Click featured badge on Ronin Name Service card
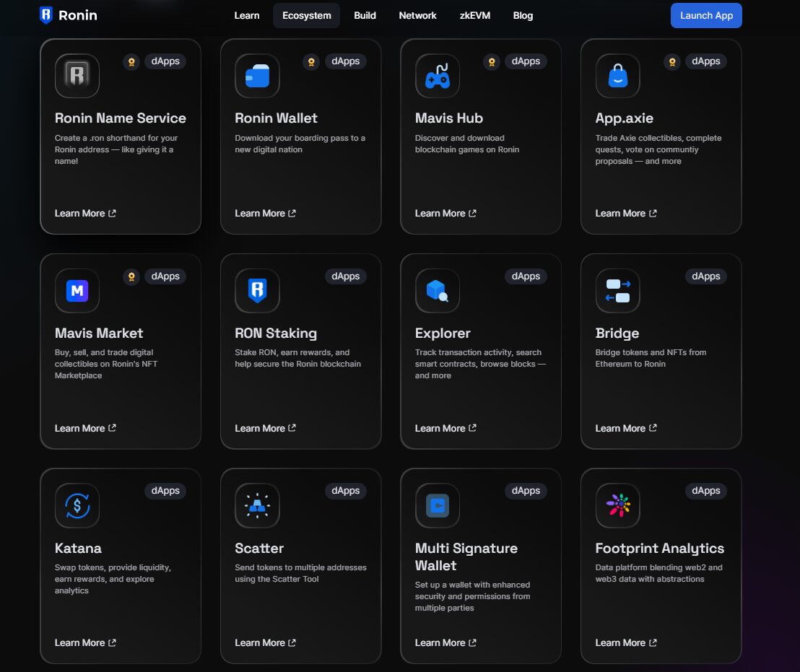The image size is (800, 672). pos(131,61)
